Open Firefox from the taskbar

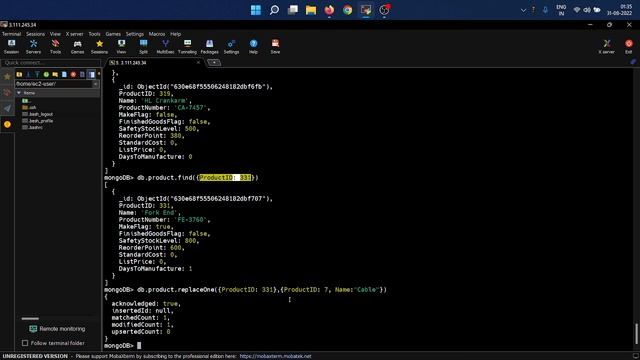pyautogui.click(x=329, y=10)
